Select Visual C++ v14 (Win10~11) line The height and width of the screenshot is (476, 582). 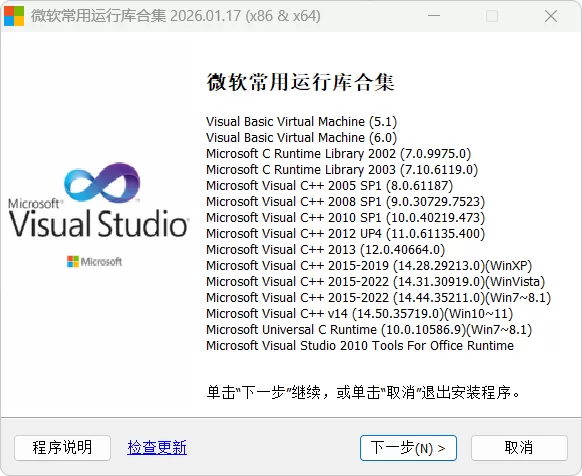tap(360, 313)
